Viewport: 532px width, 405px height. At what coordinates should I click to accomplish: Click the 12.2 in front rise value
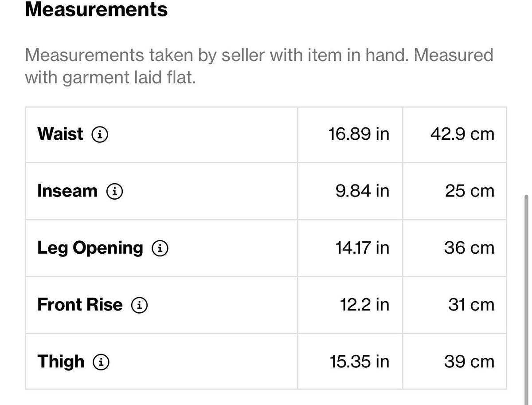tap(365, 305)
